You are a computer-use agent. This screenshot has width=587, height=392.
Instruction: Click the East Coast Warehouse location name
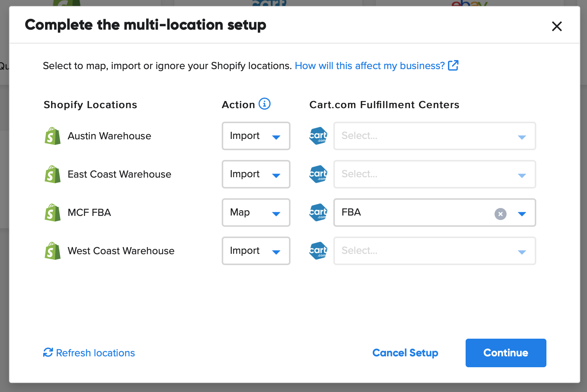120,174
